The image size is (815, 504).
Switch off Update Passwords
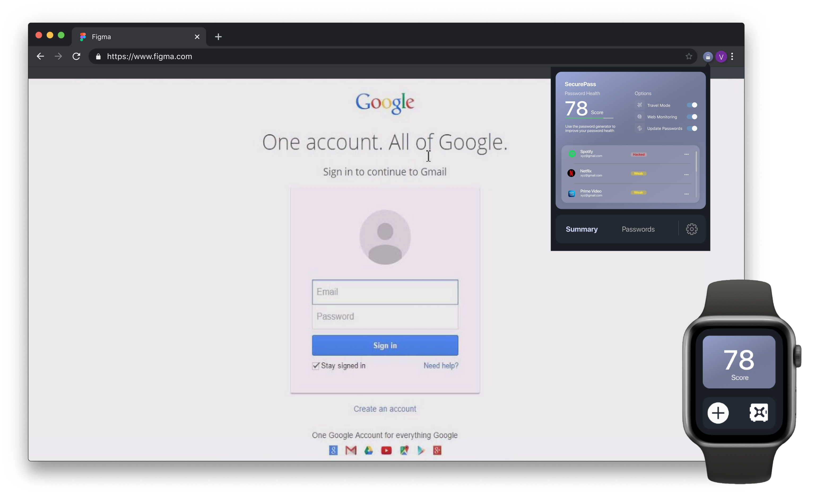[692, 128]
